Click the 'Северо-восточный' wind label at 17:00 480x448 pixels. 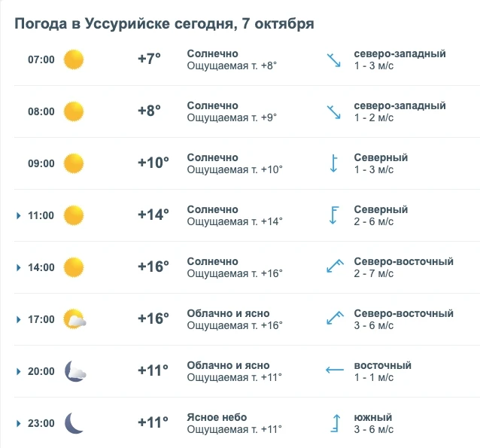click(404, 313)
